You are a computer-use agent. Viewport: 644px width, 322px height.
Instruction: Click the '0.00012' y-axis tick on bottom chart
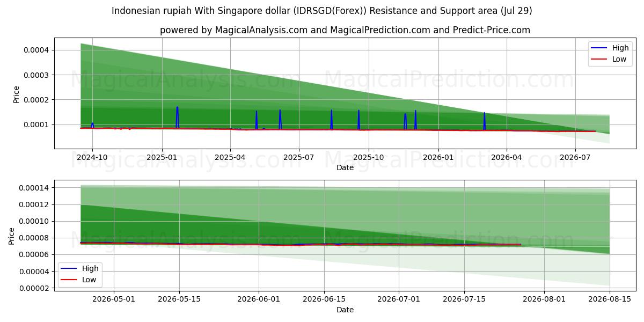coord(35,204)
